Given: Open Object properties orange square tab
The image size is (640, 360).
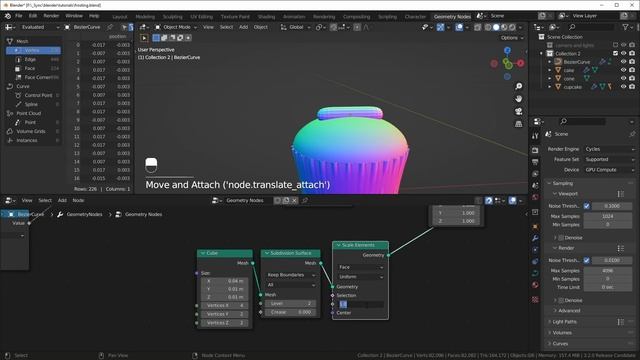Looking at the screenshot, I should [x=535, y=226].
